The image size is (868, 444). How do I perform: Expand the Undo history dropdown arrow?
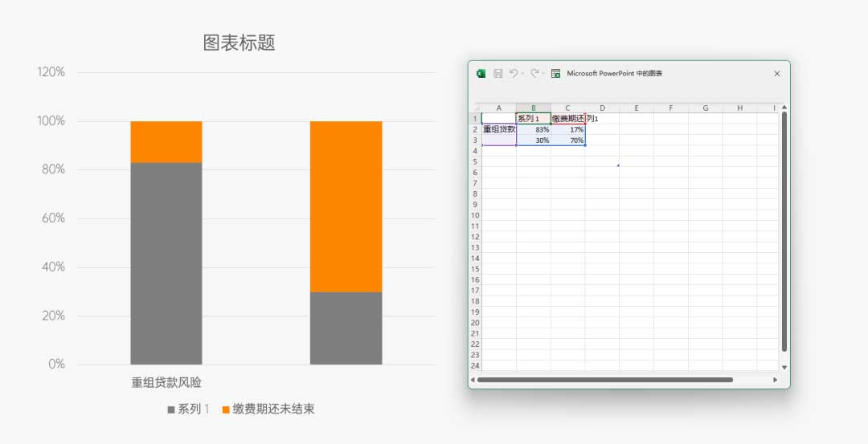point(522,74)
